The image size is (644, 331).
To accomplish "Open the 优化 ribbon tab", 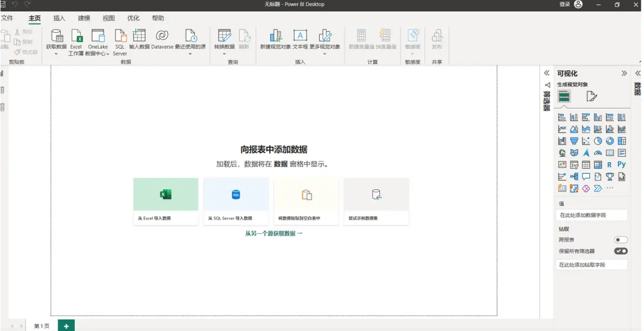I will [133, 18].
